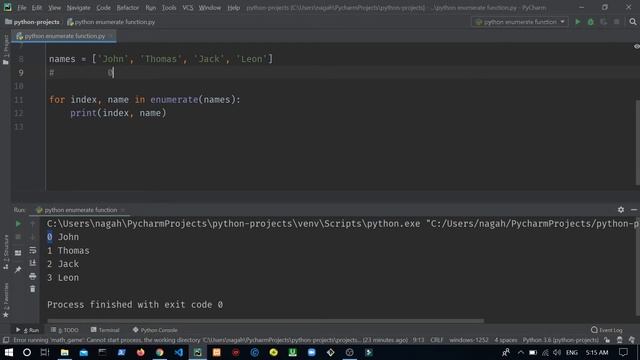Place cursor on line 12 print statement
The height and width of the screenshot is (360, 640).
[x=118, y=113]
